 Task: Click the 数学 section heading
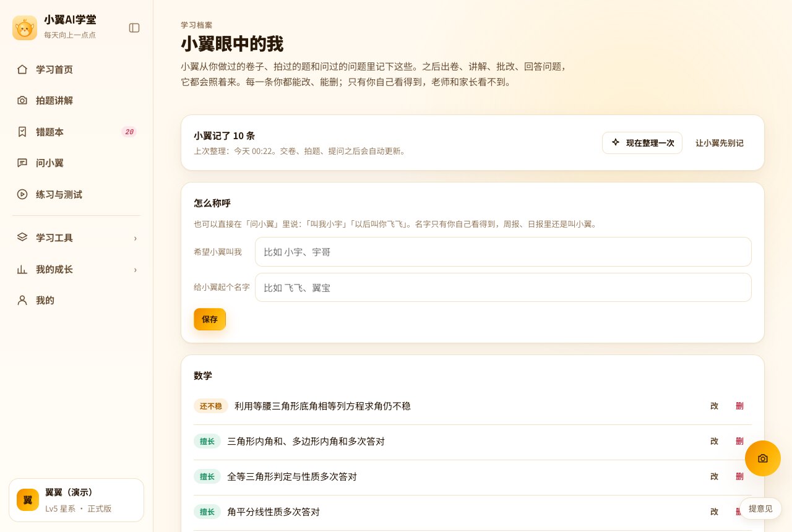(203, 375)
